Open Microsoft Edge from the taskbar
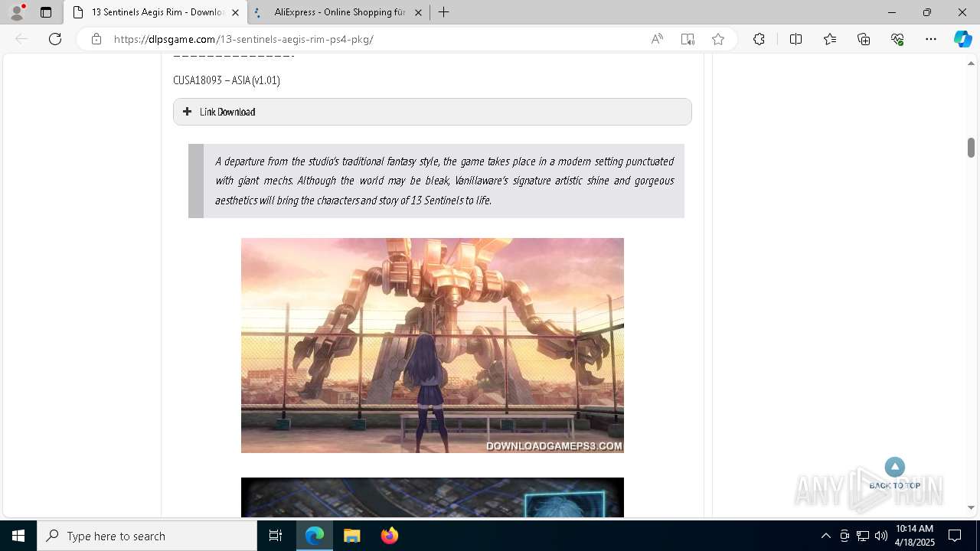 pyautogui.click(x=315, y=536)
